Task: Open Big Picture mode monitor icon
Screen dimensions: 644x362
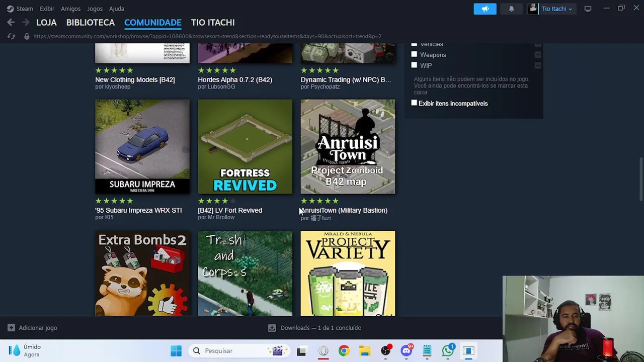Action: point(588,9)
